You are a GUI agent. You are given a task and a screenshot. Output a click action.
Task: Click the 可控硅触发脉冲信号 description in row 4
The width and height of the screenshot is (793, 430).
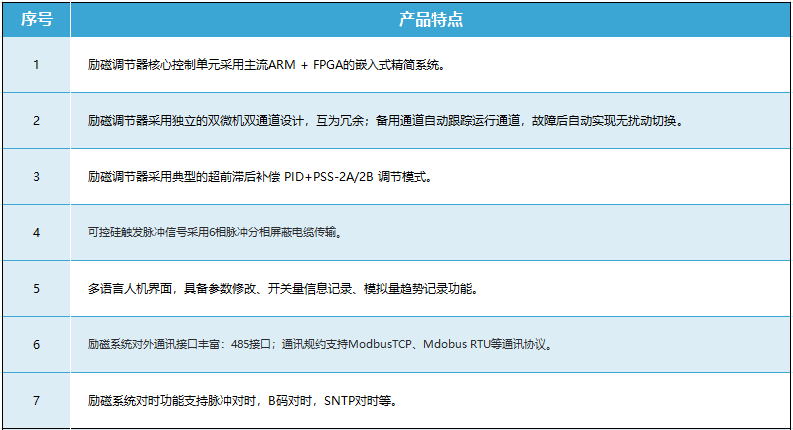(x=134, y=233)
